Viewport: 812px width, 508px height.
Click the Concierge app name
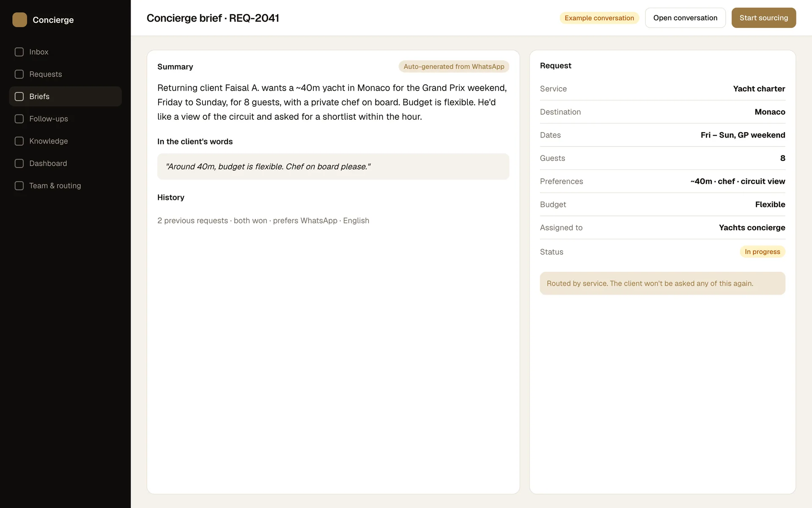pyautogui.click(x=53, y=20)
